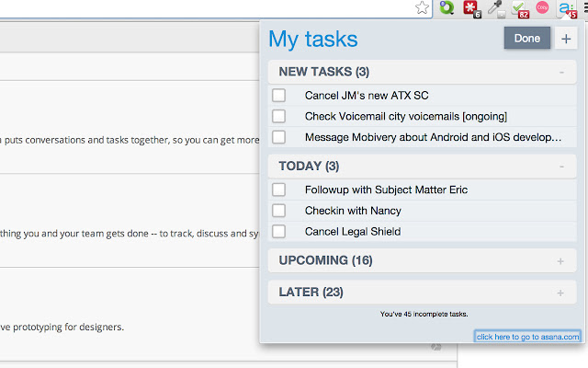Screen dimensions: 588x368
Task: Expand the UPCOMING section
Action: coord(560,261)
